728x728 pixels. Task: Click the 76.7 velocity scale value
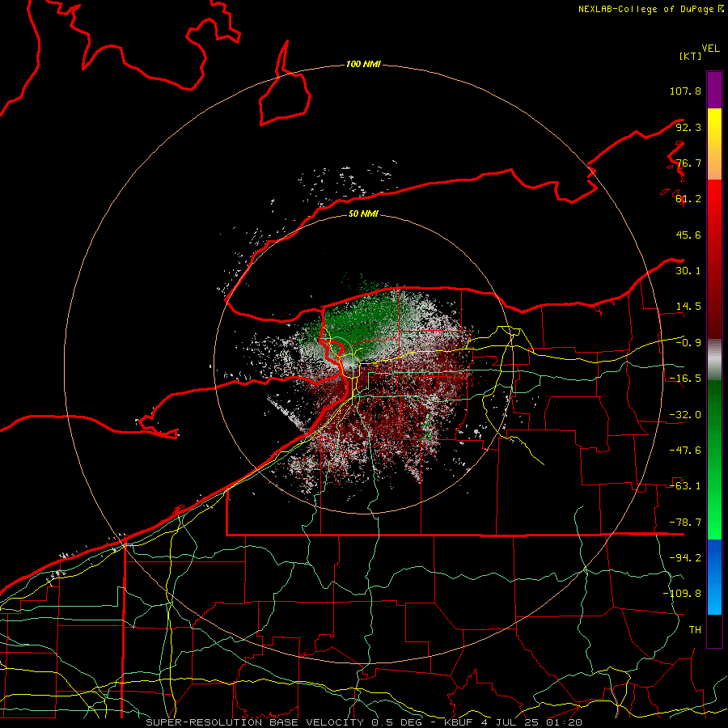[x=688, y=163]
